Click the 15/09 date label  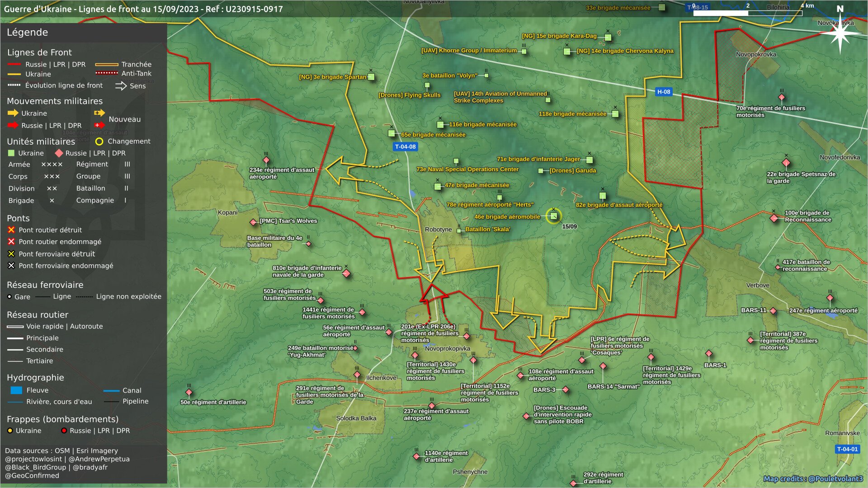point(569,226)
